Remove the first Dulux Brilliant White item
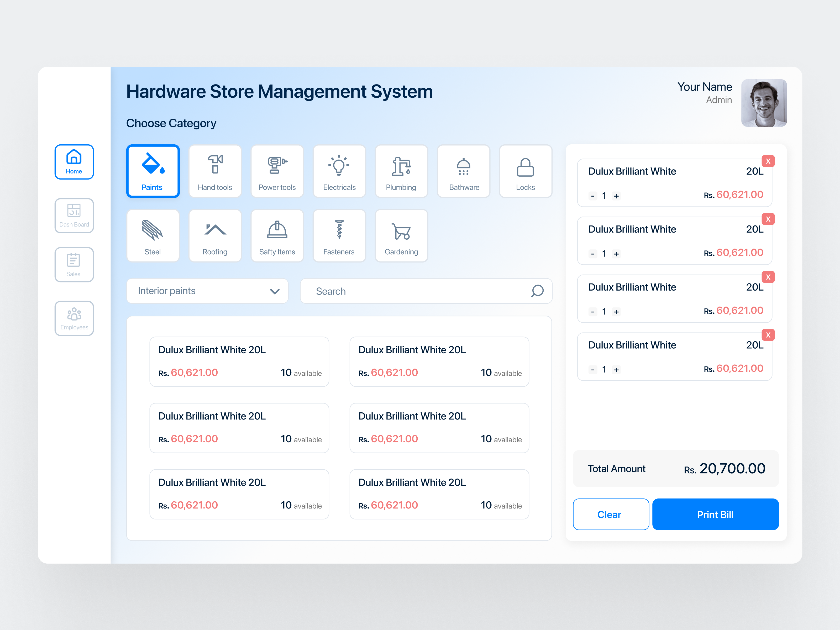840x630 pixels. 768,161
